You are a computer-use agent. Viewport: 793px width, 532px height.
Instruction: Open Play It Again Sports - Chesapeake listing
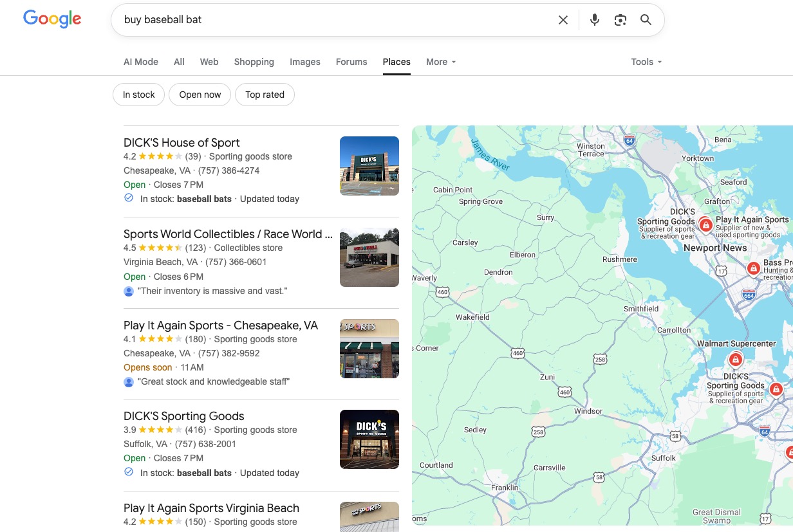[221, 326]
